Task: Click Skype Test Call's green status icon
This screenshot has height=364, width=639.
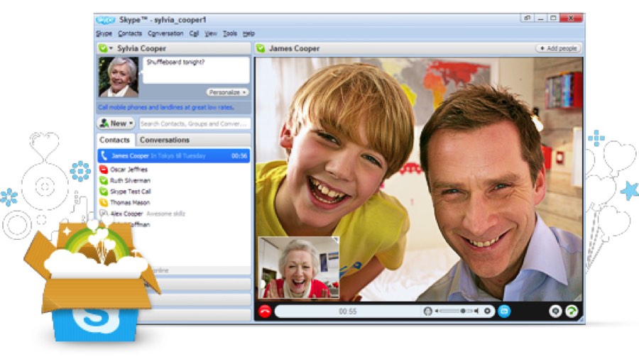Action: [104, 192]
